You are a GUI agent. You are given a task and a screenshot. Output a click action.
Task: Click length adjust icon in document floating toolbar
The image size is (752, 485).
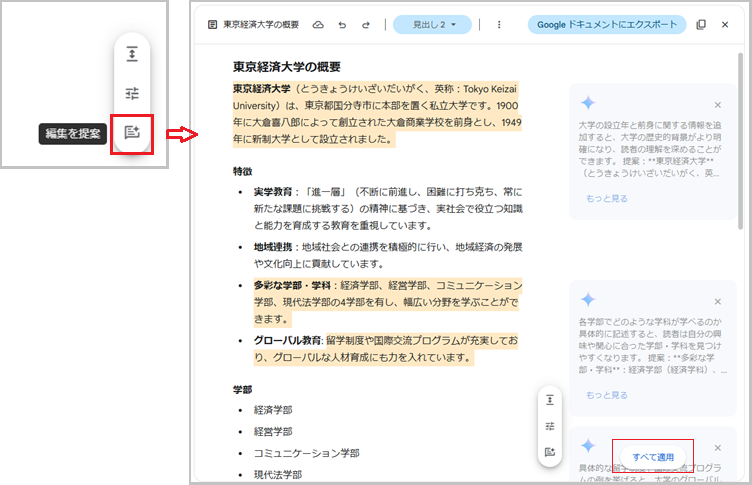(550, 400)
